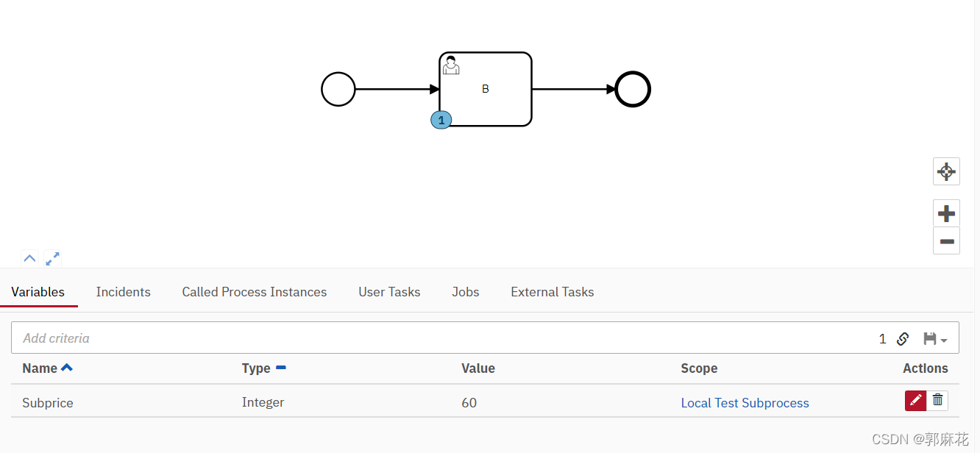Zoom in the diagram with the plus button
This screenshot has width=980, height=453.
coord(946,213)
